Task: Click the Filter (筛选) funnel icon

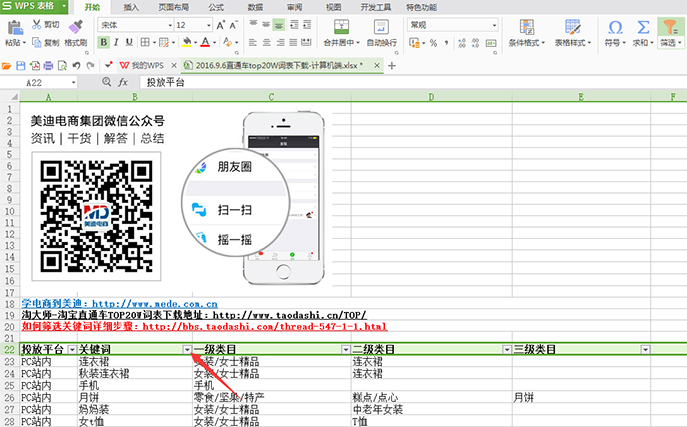Action: click(670, 28)
